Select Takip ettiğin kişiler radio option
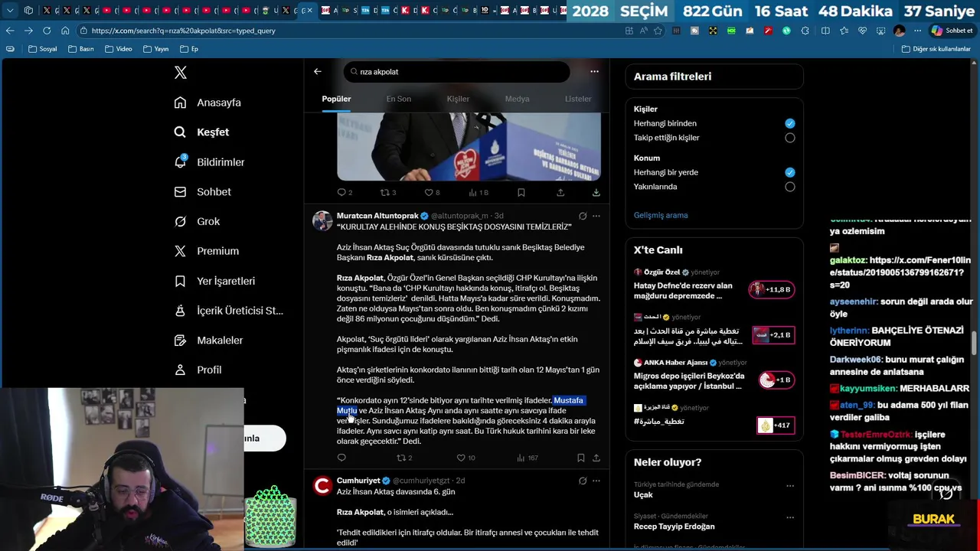980x551 pixels. 789,138
